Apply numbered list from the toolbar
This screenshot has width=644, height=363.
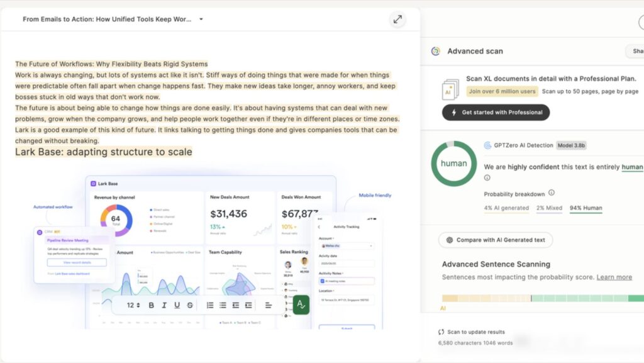click(210, 305)
